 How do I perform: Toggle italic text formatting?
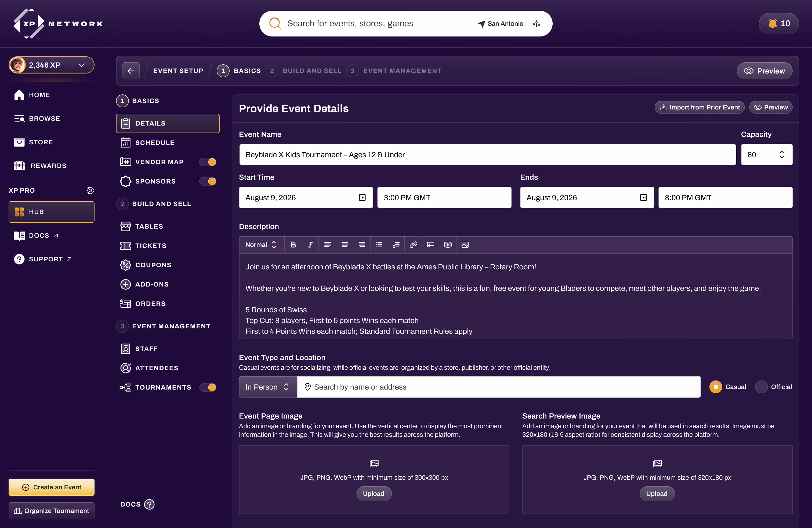310,245
